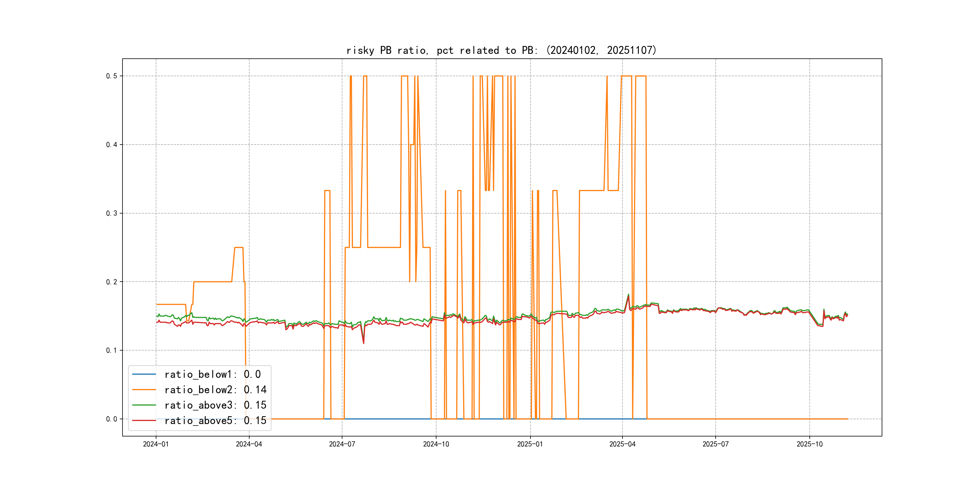Screen dimensions: 980x490
Task: Click the chart title text
Action: pyautogui.click(x=501, y=50)
